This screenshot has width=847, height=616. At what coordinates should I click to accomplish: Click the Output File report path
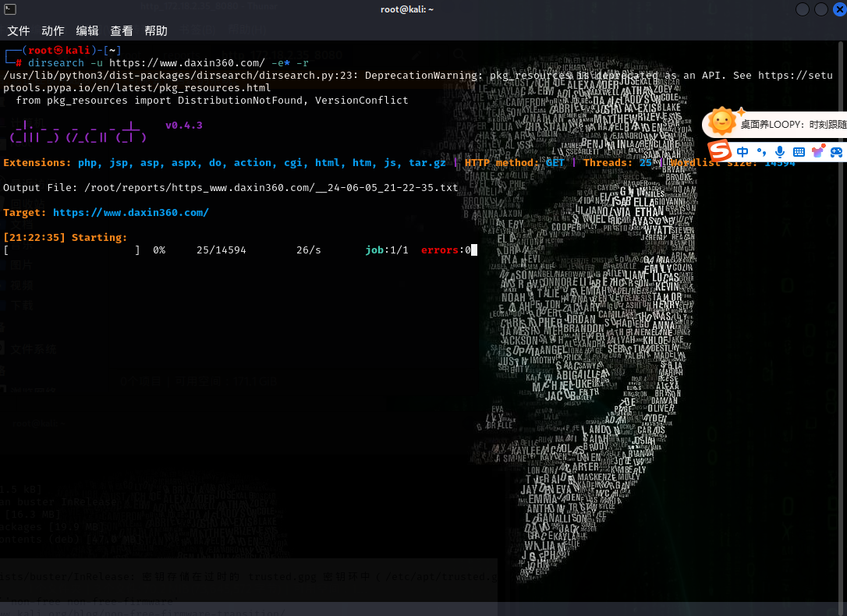271,188
